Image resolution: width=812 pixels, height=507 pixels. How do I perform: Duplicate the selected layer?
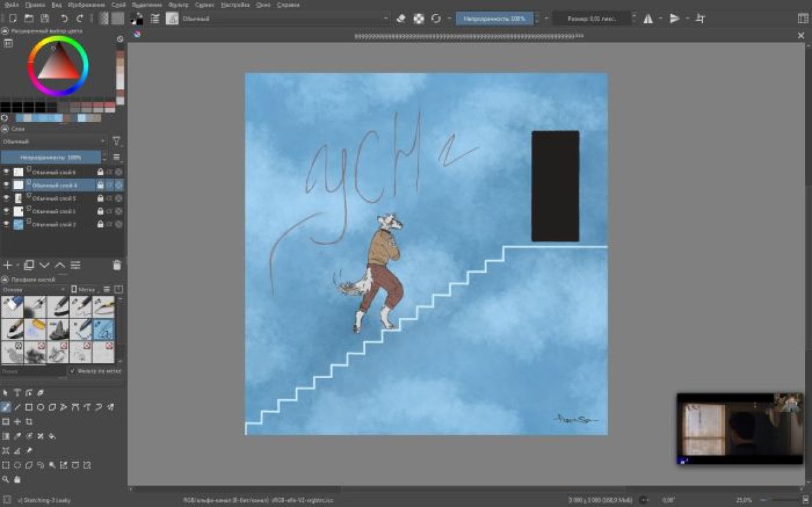tap(29, 265)
